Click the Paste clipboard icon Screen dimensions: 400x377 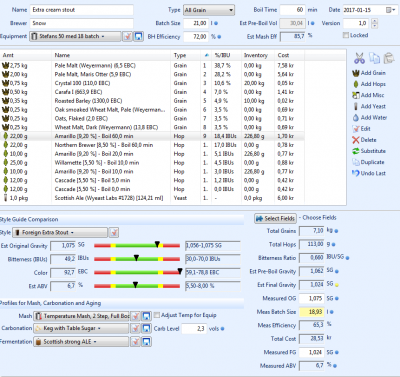[x=389, y=58]
